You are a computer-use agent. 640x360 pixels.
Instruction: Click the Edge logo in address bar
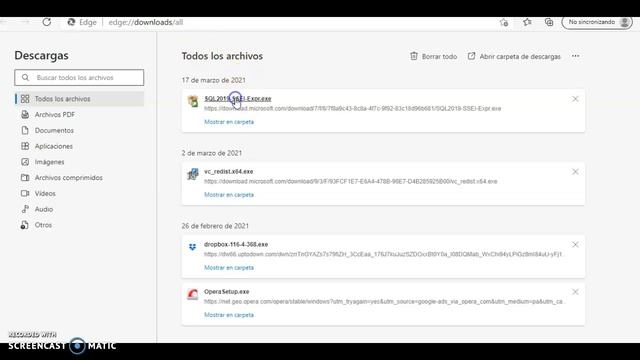[x=71, y=22]
